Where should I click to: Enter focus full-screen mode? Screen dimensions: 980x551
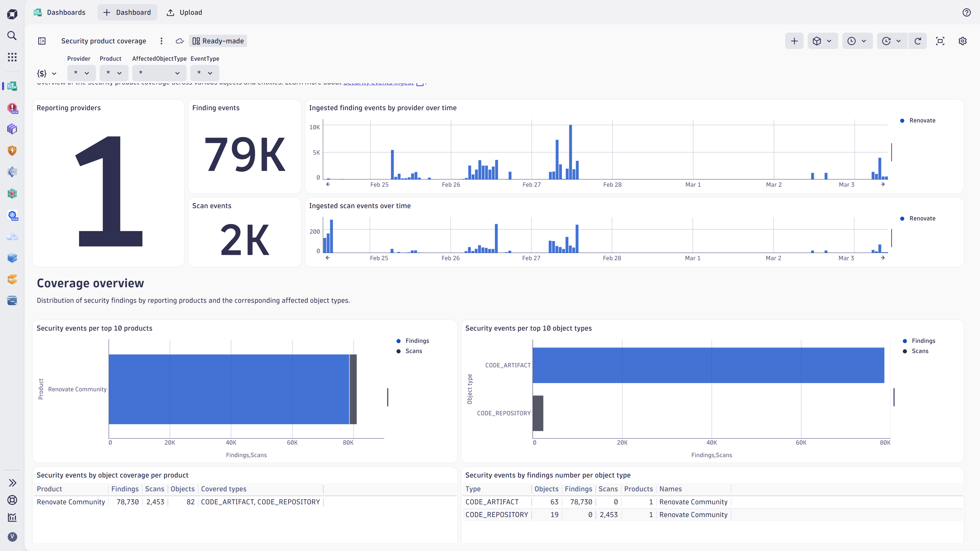940,41
